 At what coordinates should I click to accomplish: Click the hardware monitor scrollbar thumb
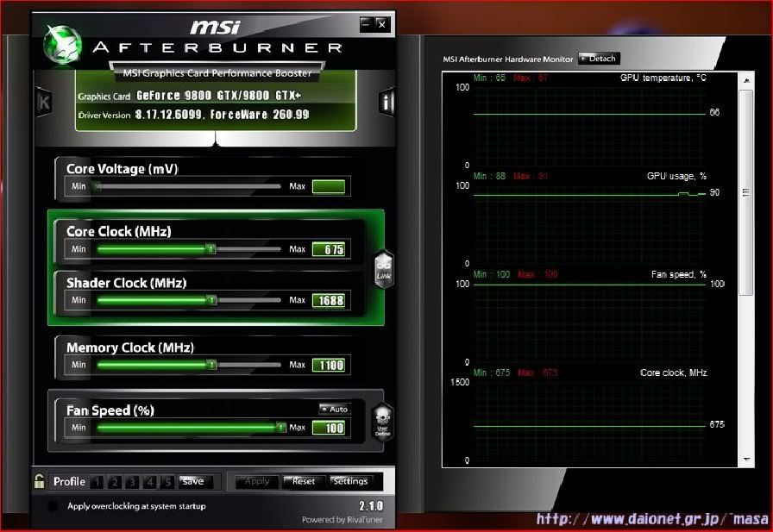pyautogui.click(x=746, y=192)
